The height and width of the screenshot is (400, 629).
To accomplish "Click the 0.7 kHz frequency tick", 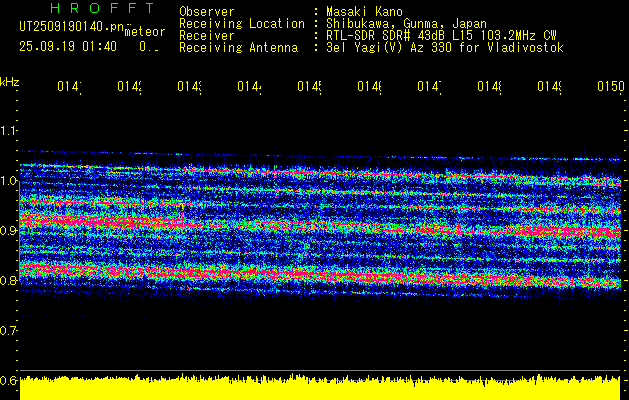I will pos(9,330).
